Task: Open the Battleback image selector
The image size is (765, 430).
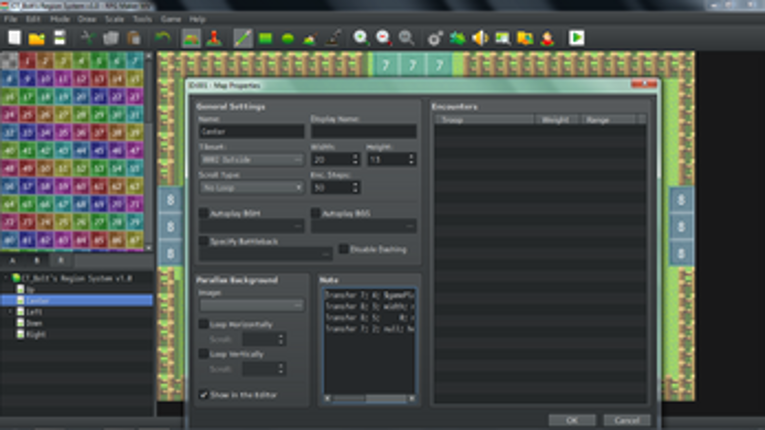Action: (265, 254)
